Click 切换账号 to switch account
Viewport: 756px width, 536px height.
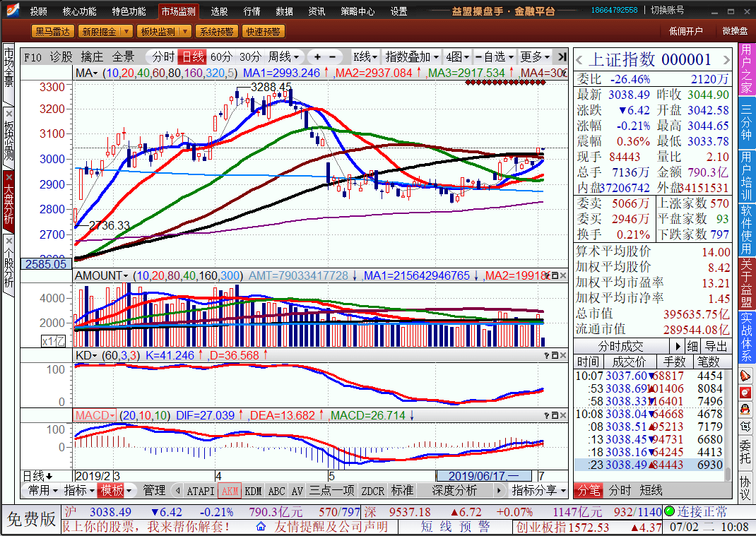(667, 10)
